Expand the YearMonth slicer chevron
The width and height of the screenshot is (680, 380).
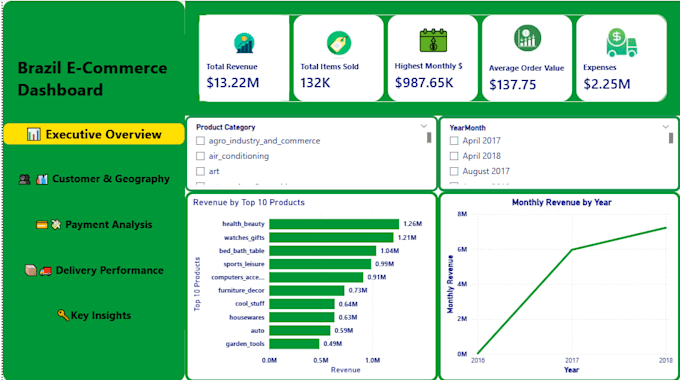tap(666, 127)
